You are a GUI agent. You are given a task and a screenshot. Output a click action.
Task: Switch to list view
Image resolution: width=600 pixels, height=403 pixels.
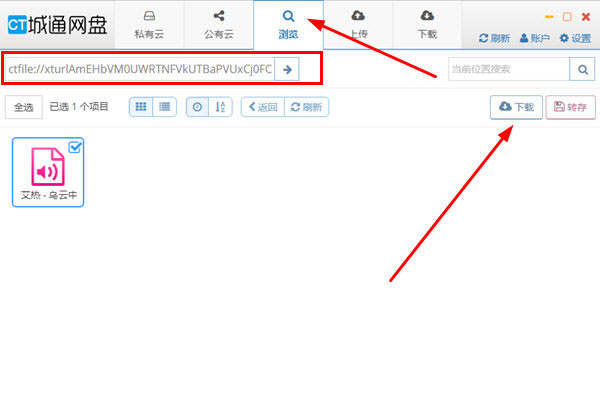[x=165, y=107]
